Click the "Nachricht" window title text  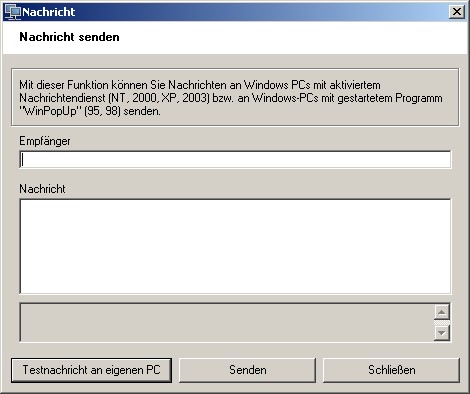coord(49,12)
